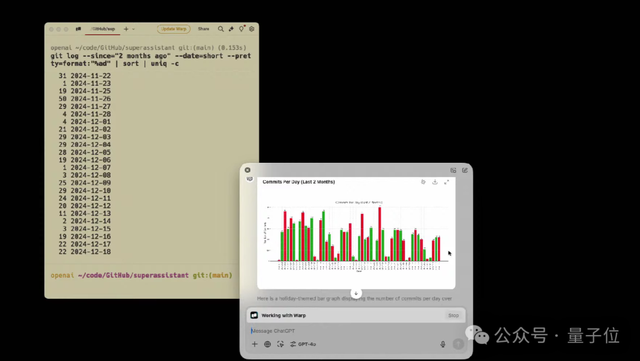
Task: Copy the Commits Per Day chart
Action: [423, 182]
